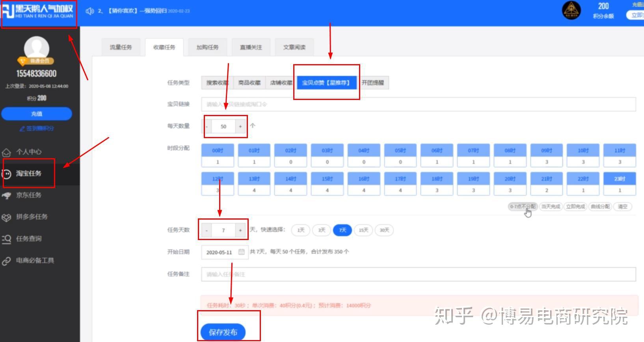The height and width of the screenshot is (342, 644).
Task: Click the 宝贝链接 input field
Action: click(x=419, y=104)
